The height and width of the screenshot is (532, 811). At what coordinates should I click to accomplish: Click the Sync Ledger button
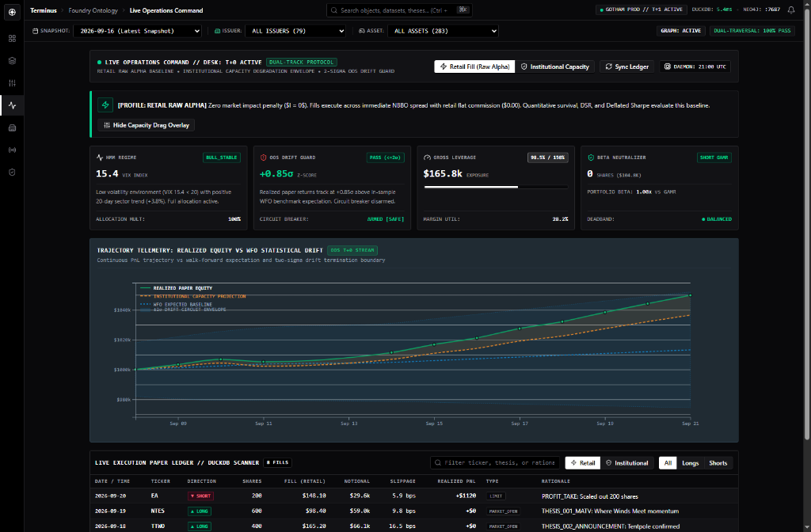(x=627, y=66)
